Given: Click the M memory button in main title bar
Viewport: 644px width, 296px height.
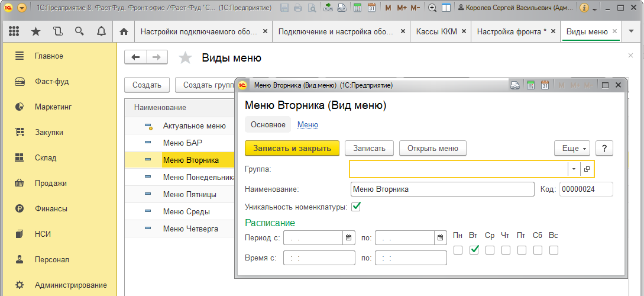Looking at the screenshot, I should [388, 8].
